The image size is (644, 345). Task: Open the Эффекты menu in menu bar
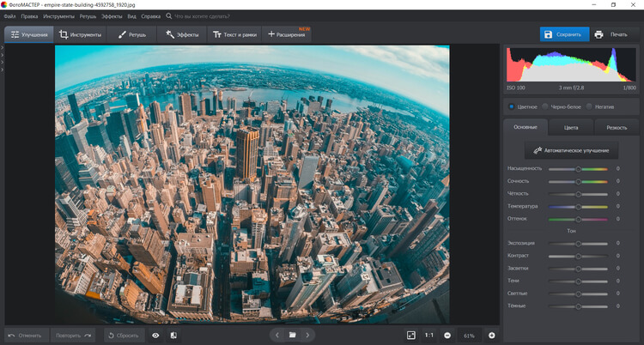pos(112,16)
